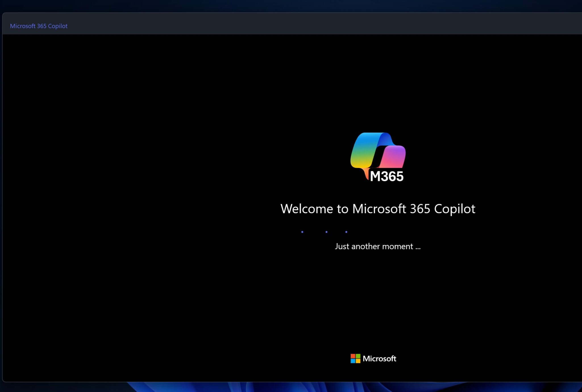Click the first loading progress dot

point(302,232)
